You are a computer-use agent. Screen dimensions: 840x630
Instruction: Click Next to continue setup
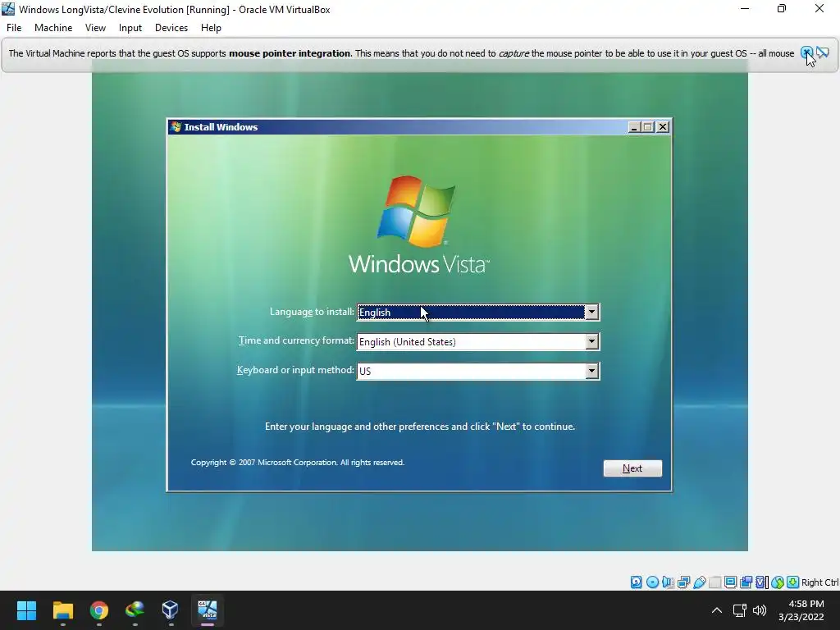(x=632, y=468)
